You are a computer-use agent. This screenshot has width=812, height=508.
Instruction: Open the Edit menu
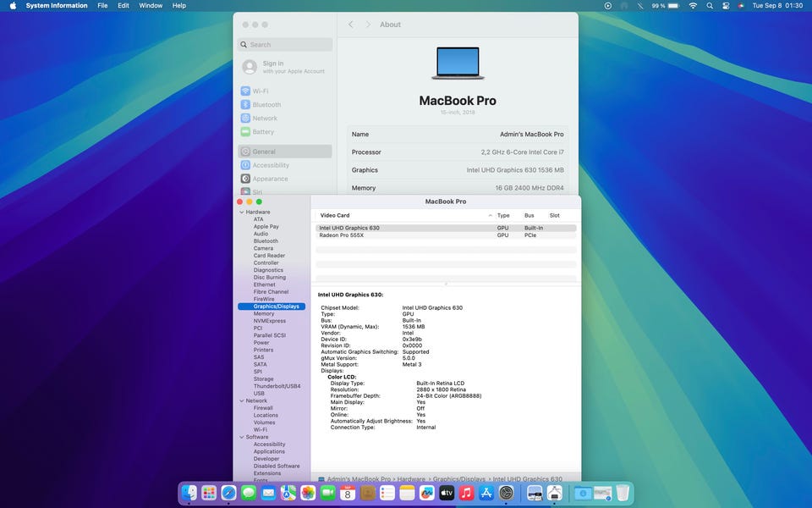pos(123,6)
